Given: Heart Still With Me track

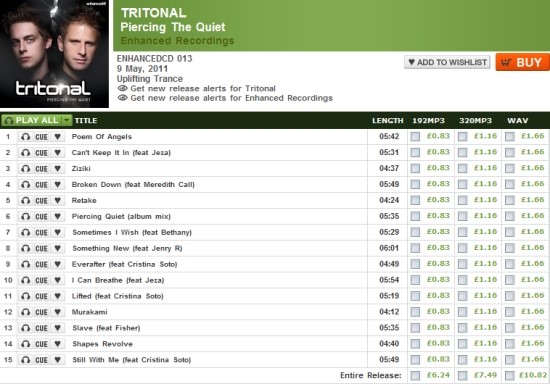Looking at the screenshot, I should (x=58, y=360).
